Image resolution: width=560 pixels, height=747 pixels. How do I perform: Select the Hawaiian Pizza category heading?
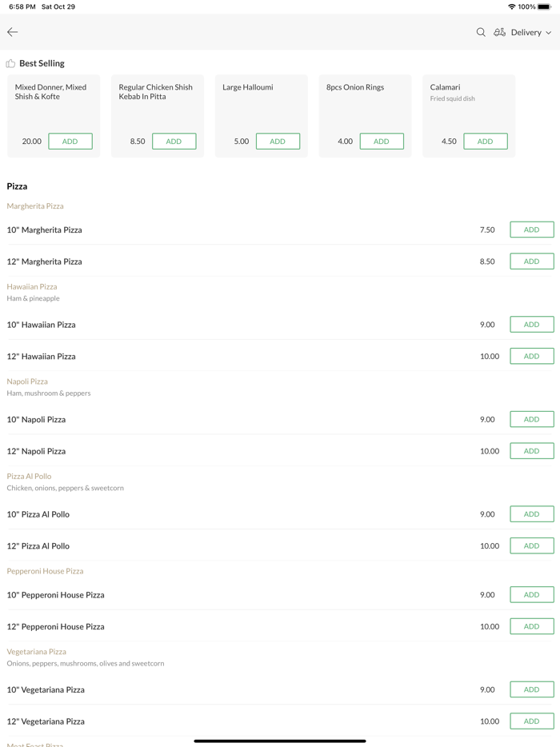(x=32, y=286)
